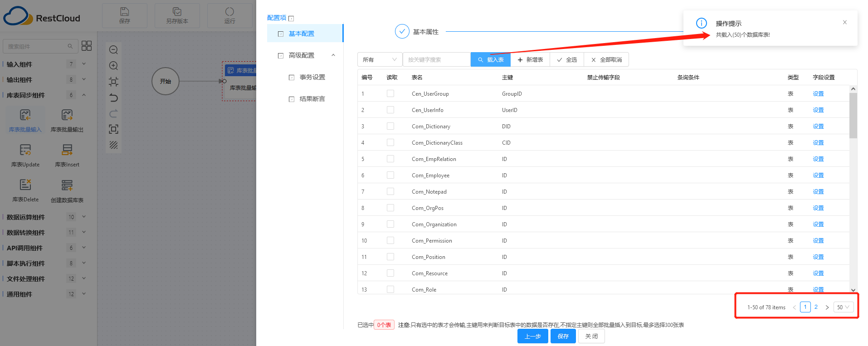Click the 开始 start node on canvas
Image resolution: width=868 pixels, height=346 pixels.
(x=166, y=81)
